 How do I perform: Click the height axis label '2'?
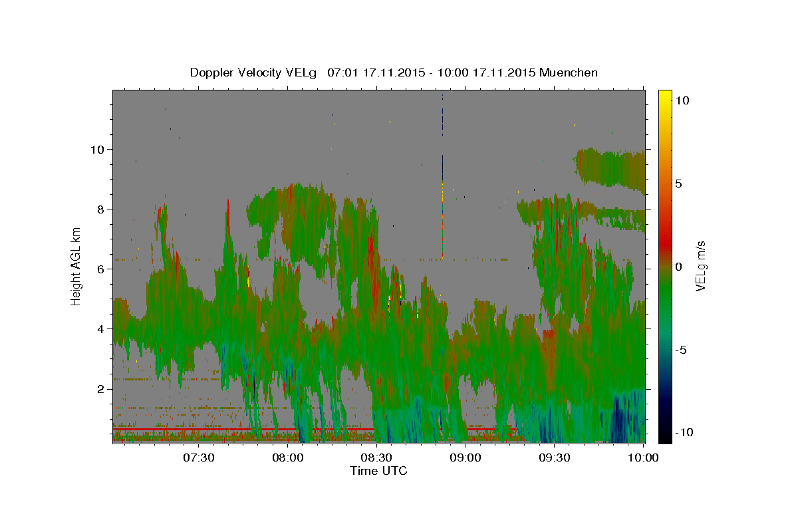tap(101, 389)
